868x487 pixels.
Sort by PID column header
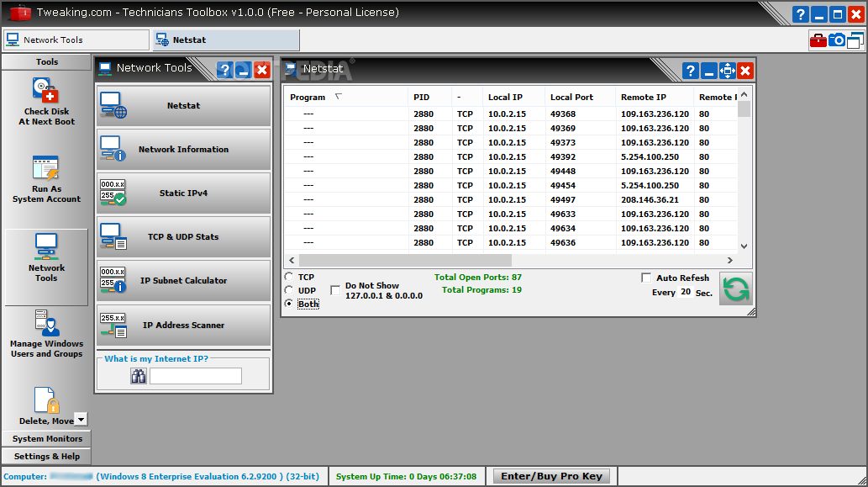[x=429, y=97]
